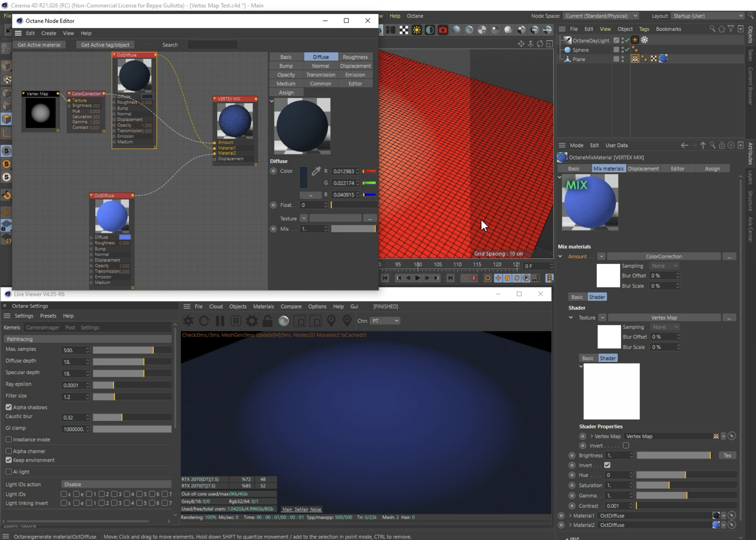This screenshot has height=540, width=756.
Task: Switch to the Roughness material tab
Action: point(355,57)
